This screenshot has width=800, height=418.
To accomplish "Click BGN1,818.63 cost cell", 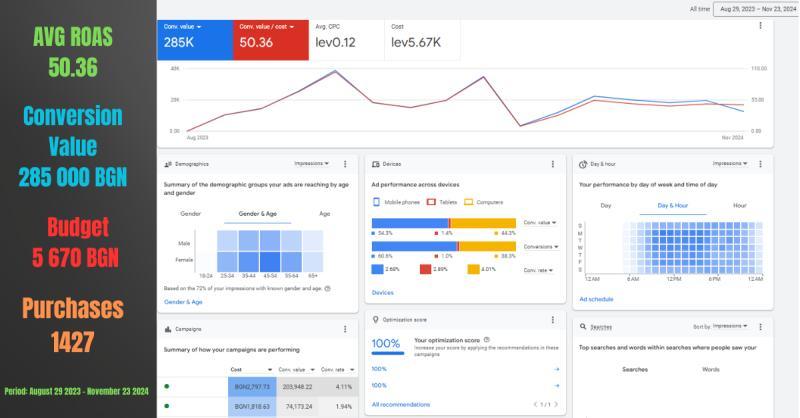I will (x=252, y=407).
